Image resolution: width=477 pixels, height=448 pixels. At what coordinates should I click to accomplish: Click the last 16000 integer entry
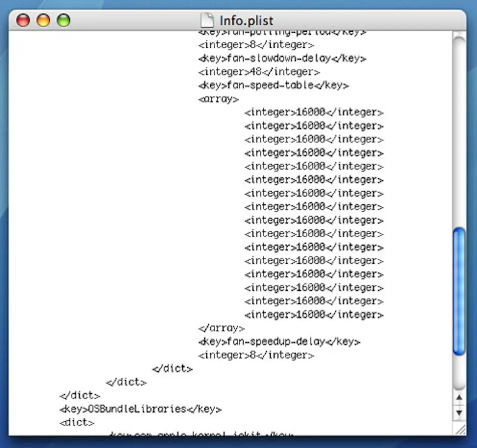click(313, 314)
